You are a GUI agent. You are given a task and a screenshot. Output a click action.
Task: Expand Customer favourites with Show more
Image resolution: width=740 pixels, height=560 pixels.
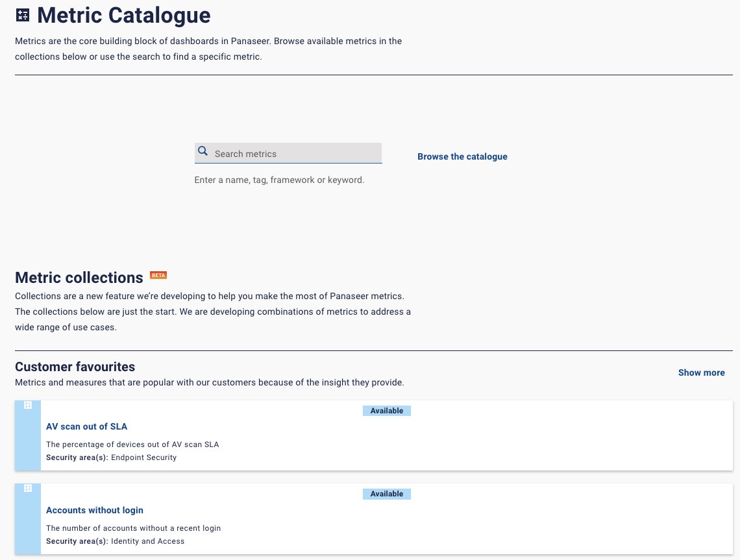point(701,372)
